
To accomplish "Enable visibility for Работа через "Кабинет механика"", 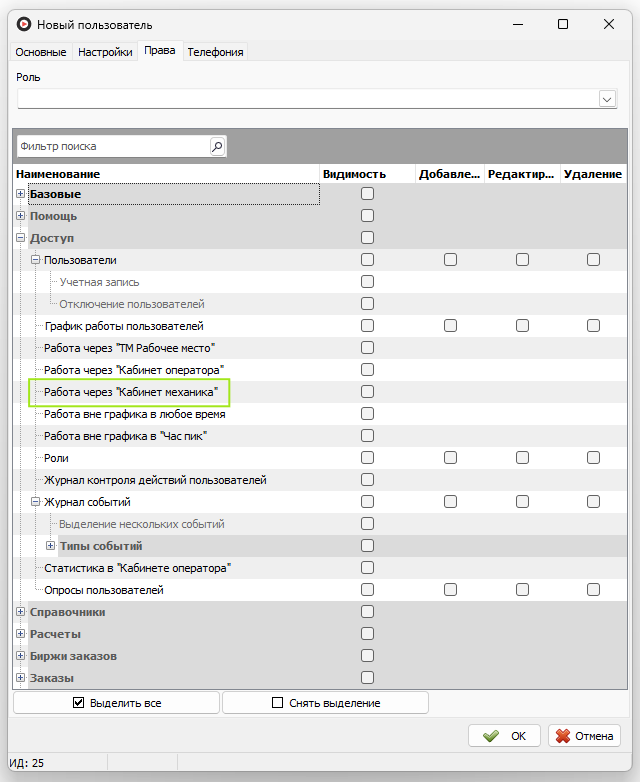I will click(x=367, y=392).
